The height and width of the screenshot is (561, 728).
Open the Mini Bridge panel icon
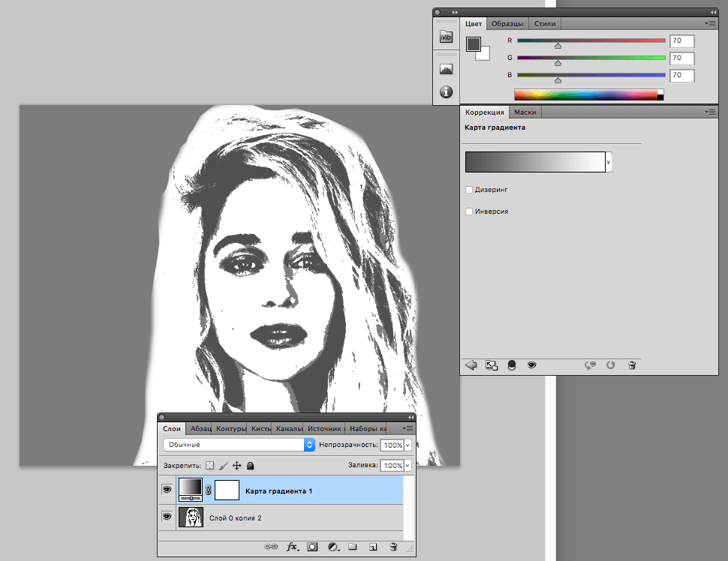pyautogui.click(x=446, y=37)
